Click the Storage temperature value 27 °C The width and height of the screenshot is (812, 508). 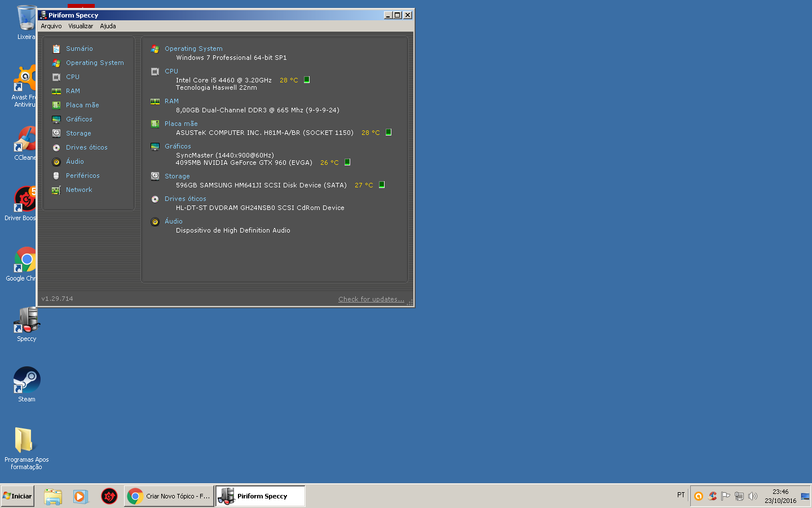(x=364, y=185)
